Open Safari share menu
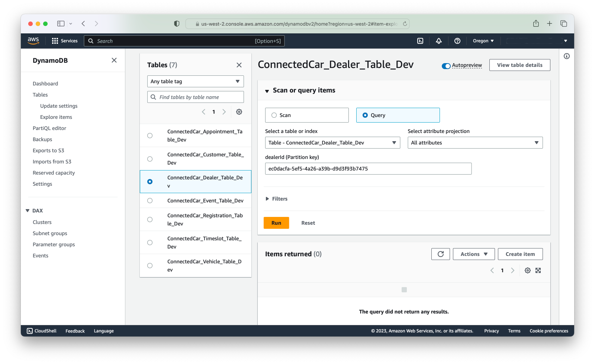 point(536,23)
